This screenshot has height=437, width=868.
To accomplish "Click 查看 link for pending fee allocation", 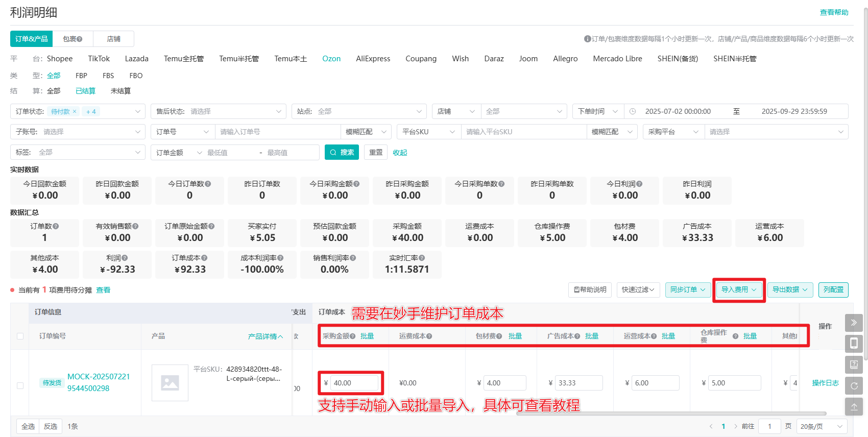I will coord(103,290).
